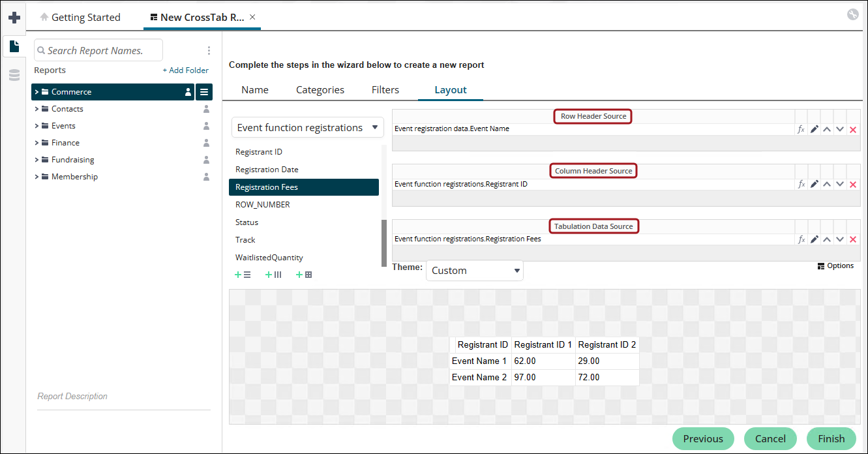The image size is (868, 454).
Task: Add selected field as tabulation data
Action: click(x=304, y=275)
